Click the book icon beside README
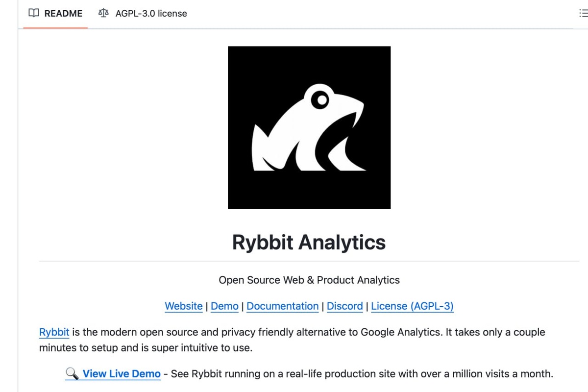The image size is (588, 392). tap(34, 13)
